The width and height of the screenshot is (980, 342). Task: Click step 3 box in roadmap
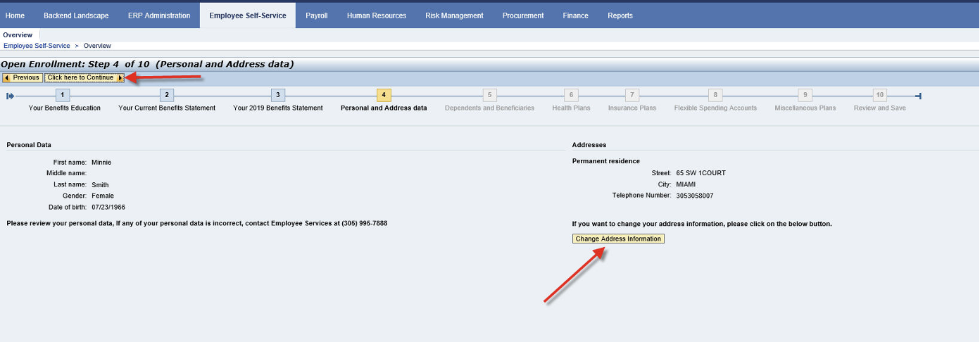pyautogui.click(x=278, y=95)
